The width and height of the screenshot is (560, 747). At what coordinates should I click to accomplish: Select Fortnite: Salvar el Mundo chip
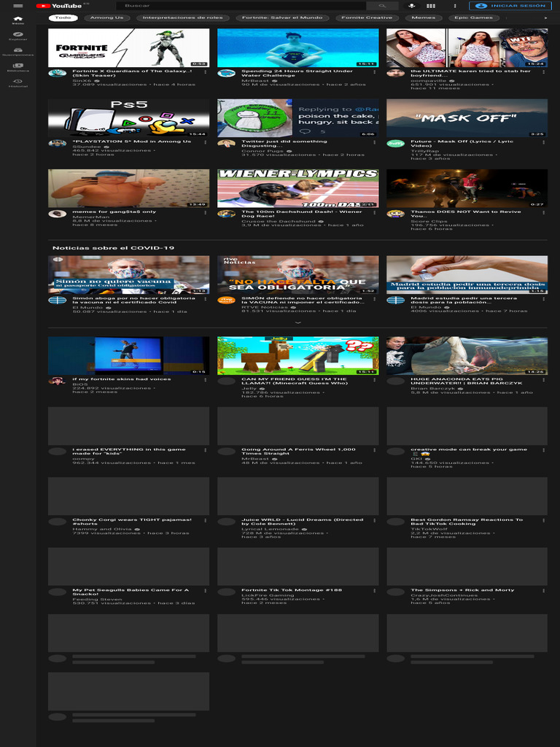tap(282, 18)
